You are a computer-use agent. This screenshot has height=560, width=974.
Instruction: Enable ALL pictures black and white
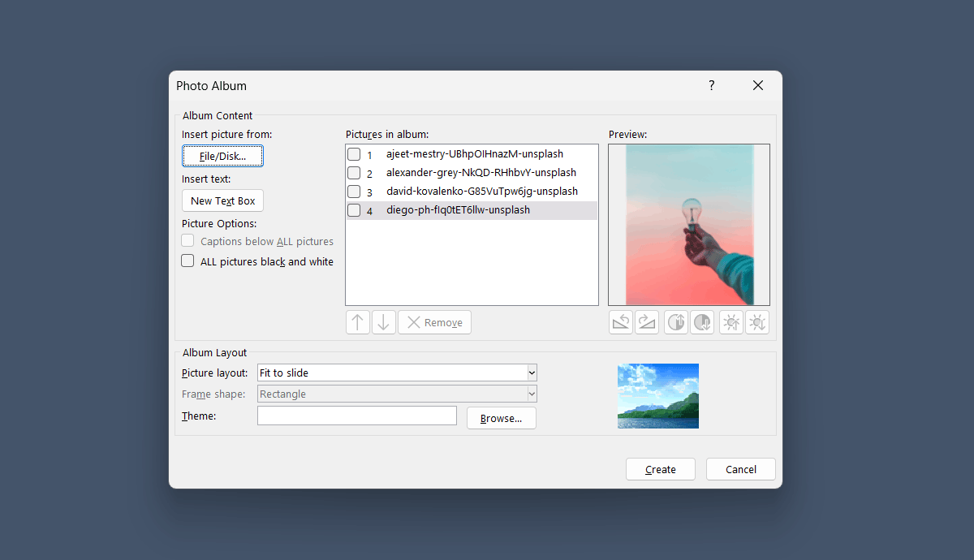(x=187, y=261)
